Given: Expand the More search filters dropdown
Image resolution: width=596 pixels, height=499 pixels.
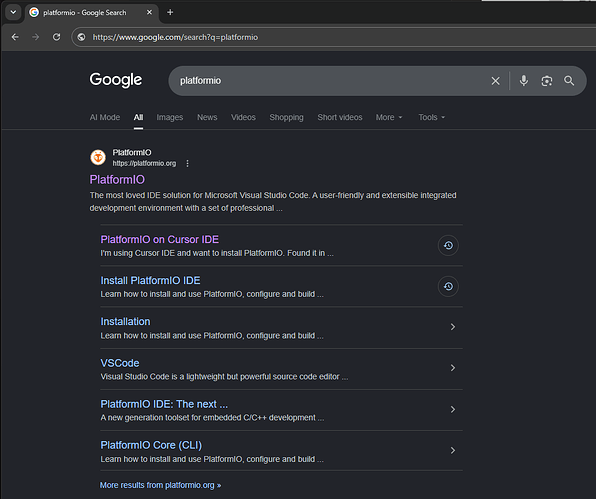Looking at the screenshot, I should [x=389, y=117].
